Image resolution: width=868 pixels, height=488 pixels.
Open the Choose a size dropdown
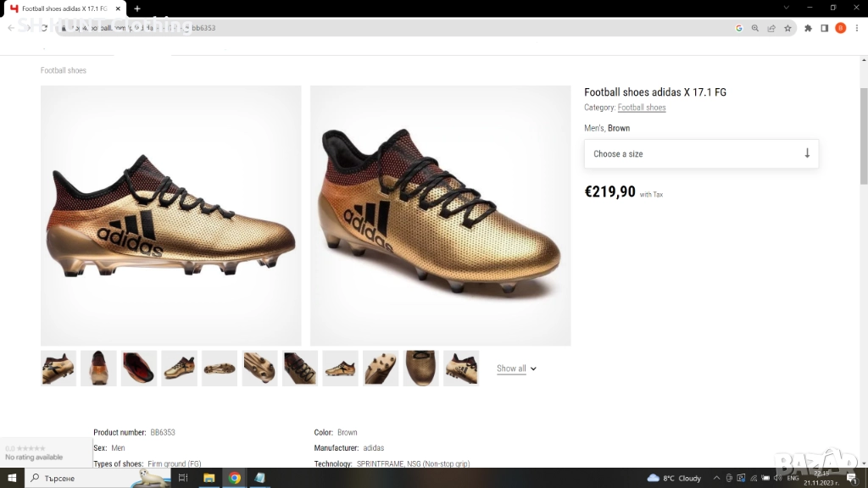point(701,154)
